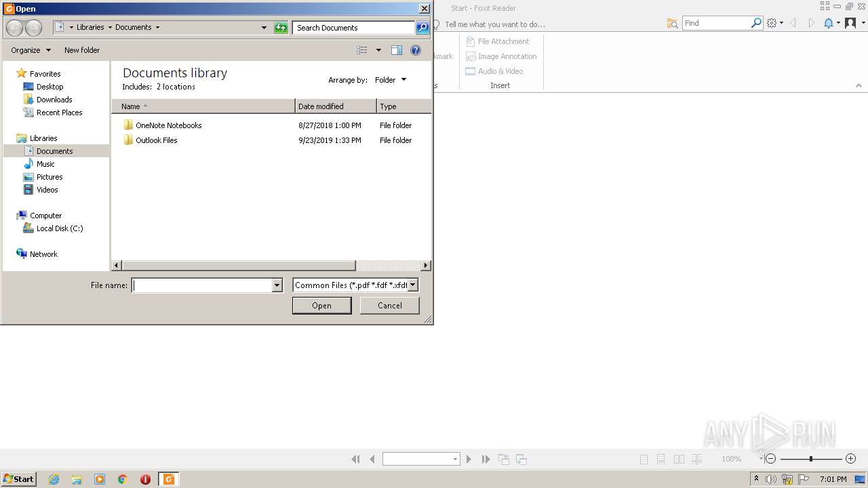The image size is (868, 488).
Task: Collapse the Foxit ribbon with the chevron
Action: pyautogui.click(x=859, y=86)
